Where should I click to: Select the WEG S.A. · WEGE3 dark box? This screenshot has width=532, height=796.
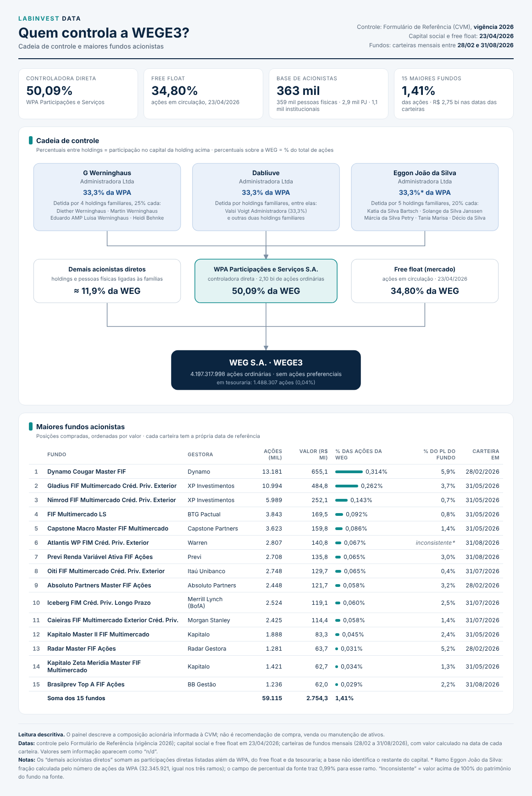coord(266,370)
